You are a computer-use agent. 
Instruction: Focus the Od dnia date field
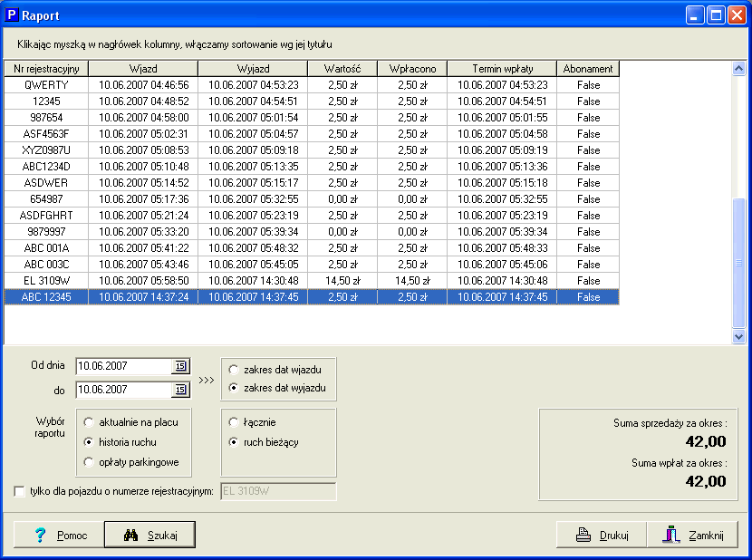click(x=124, y=366)
